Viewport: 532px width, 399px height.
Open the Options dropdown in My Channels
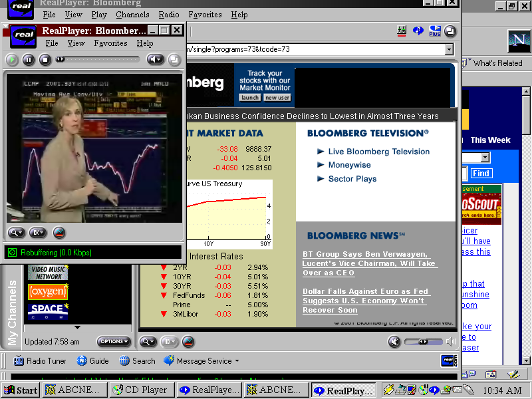point(114,342)
